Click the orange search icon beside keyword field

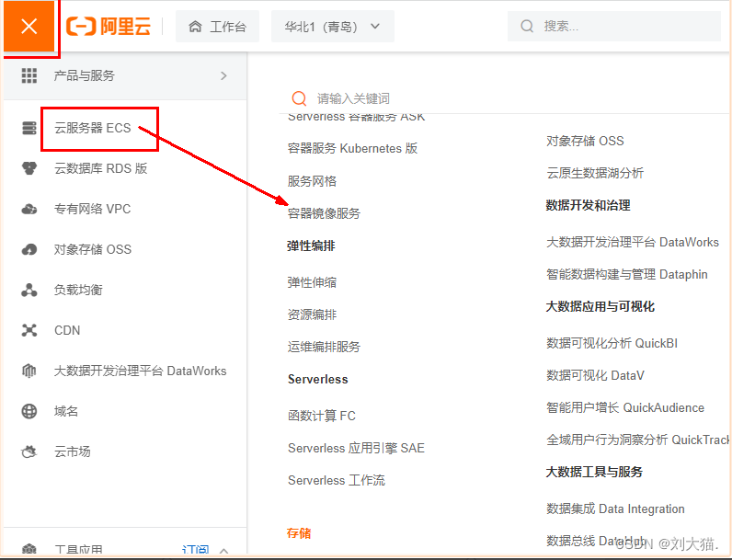coord(299,98)
